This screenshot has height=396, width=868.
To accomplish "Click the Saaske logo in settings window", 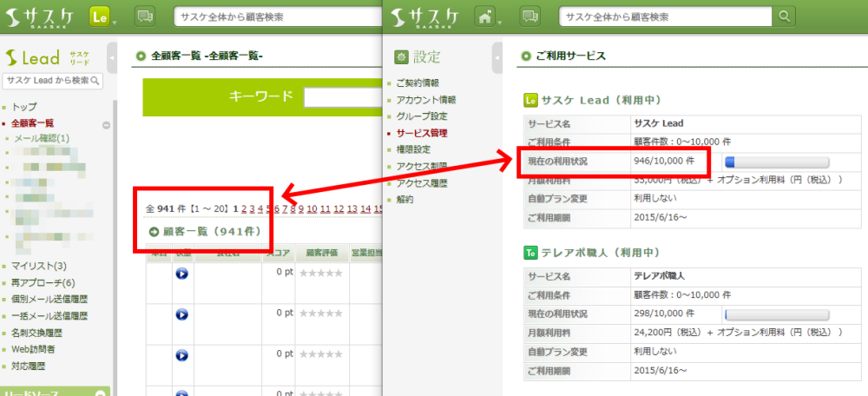I will click(x=427, y=17).
